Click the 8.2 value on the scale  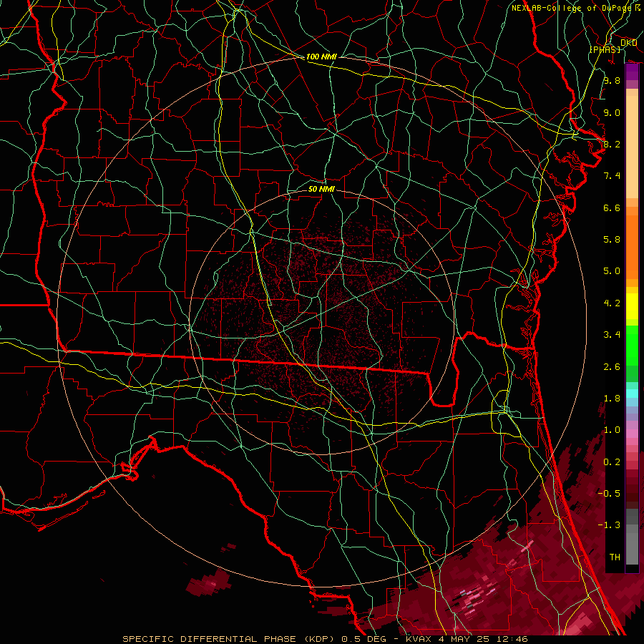612,144
